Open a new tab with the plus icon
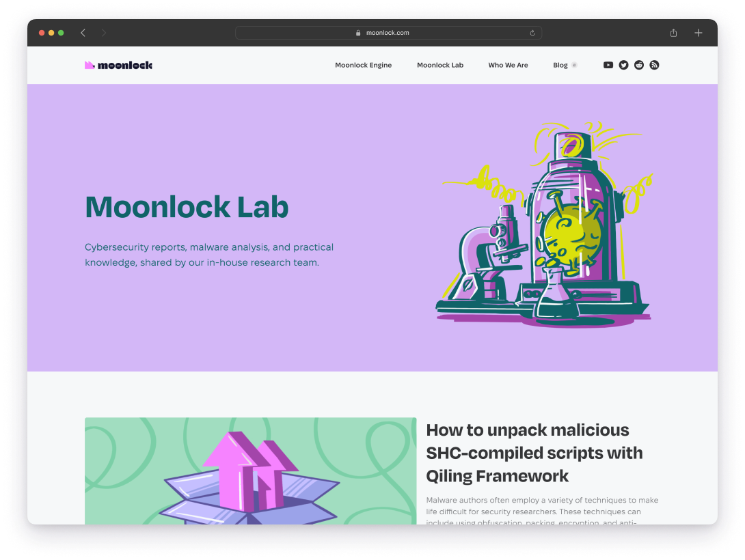The image size is (745, 560). click(699, 32)
